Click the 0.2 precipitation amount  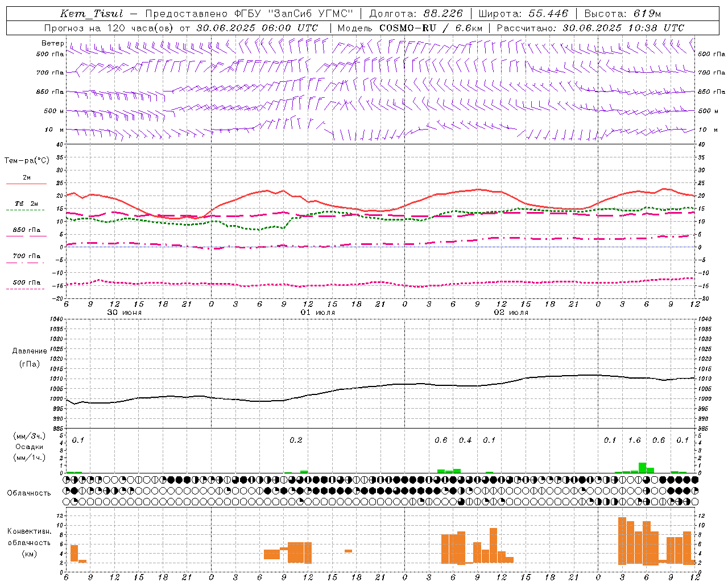(296, 440)
